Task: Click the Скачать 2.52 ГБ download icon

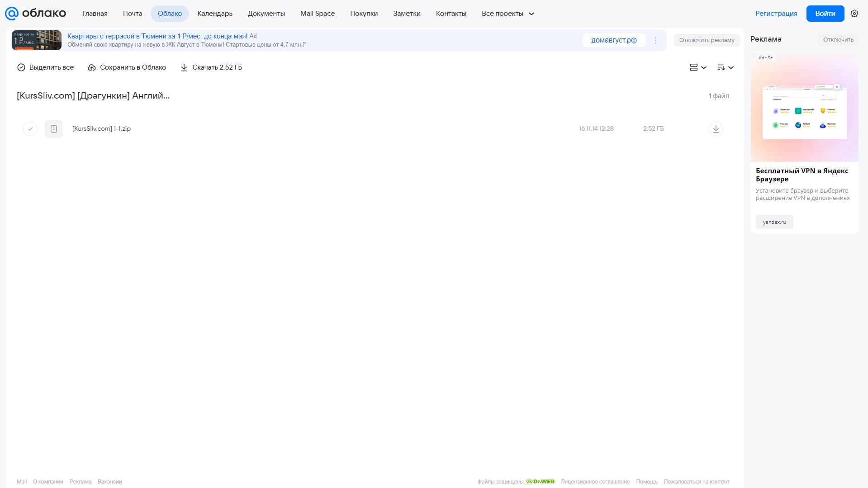Action: point(184,67)
